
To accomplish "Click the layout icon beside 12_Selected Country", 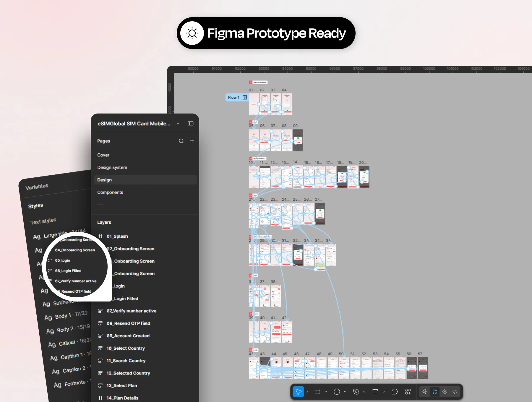I will point(100,373).
